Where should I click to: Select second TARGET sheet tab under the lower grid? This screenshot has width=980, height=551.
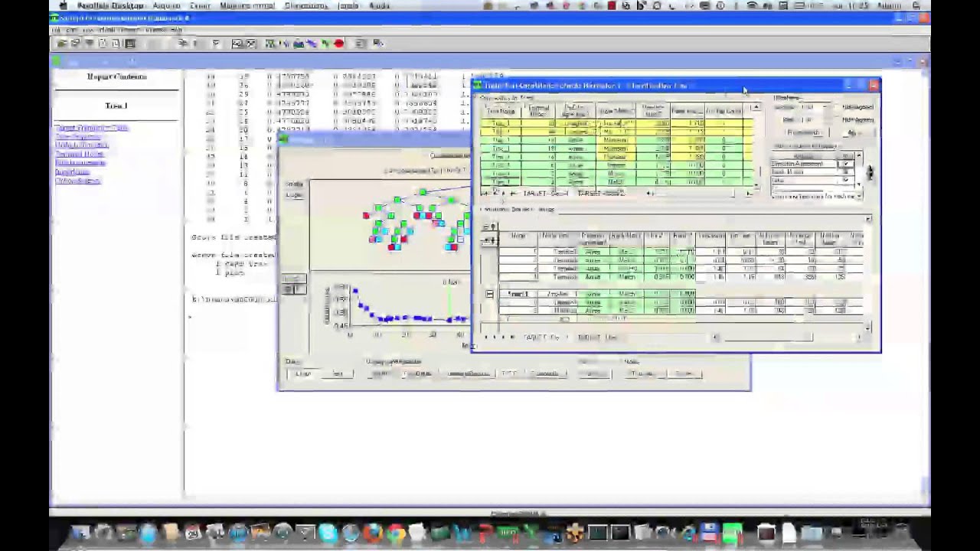click(x=597, y=337)
